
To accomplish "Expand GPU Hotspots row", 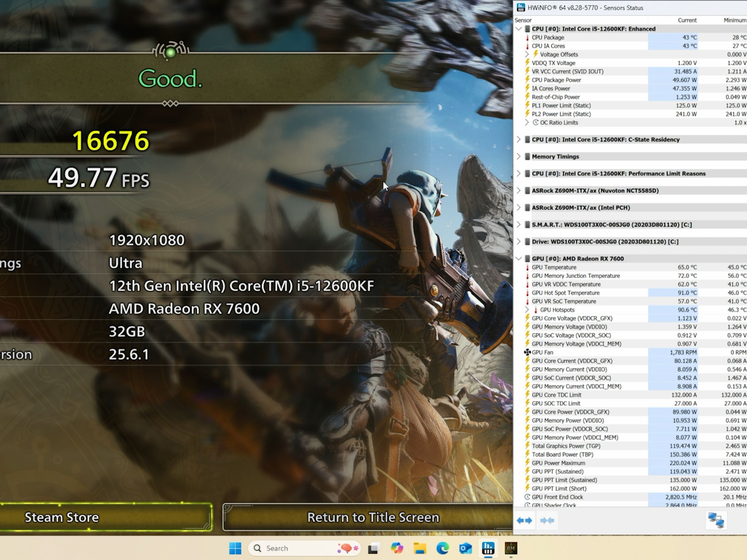I will coord(527,310).
